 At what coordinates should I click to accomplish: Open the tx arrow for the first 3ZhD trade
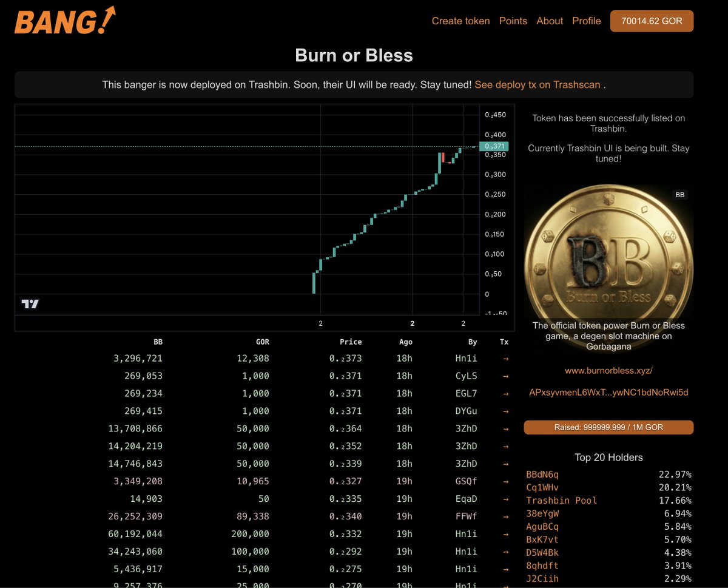click(504, 428)
